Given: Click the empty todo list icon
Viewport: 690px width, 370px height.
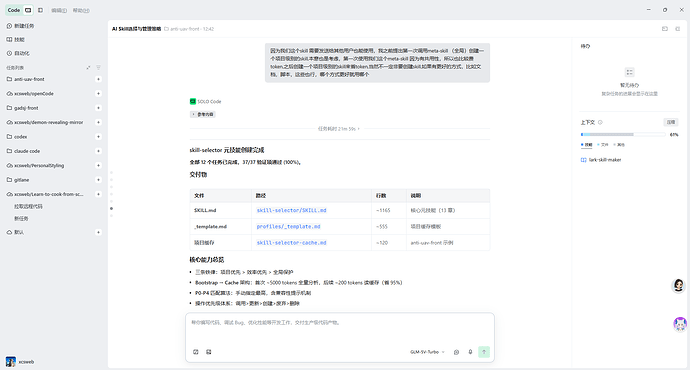Looking at the screenshot, I should [629, 72].
